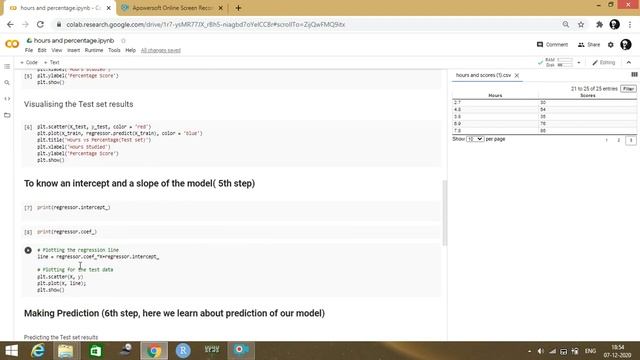Open Chrome profile avatar

[614, 24]
